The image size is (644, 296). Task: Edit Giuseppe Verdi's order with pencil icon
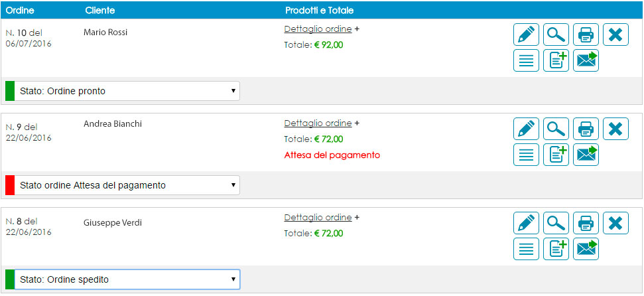point(526,223)
